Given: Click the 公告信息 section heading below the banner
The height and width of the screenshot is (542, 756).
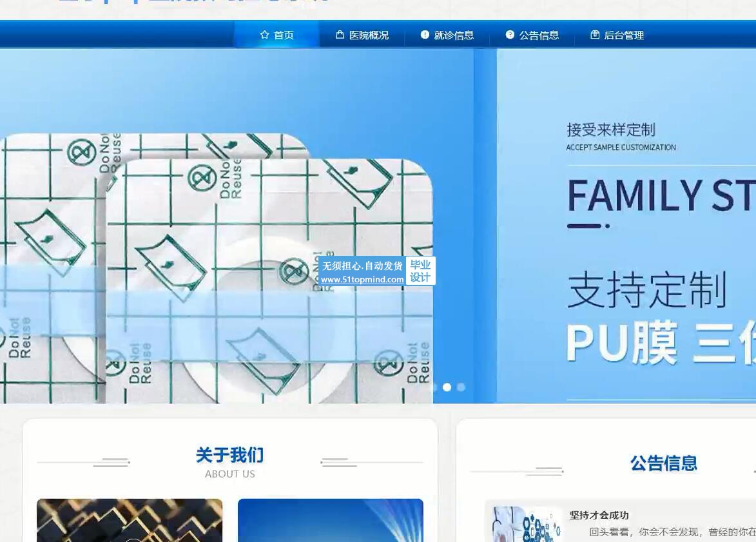Looking at the screenshot, I should pyautogui.click(x=664, y=463).
